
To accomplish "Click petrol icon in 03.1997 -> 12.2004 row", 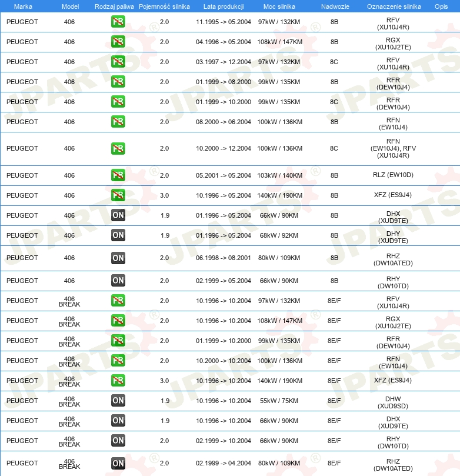I will (118, 62).
